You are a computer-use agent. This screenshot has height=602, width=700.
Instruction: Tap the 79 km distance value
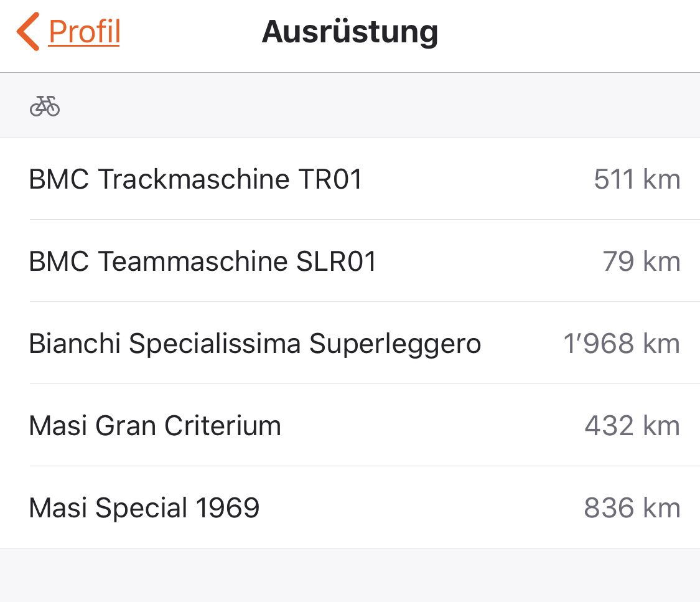click(641, 261)
